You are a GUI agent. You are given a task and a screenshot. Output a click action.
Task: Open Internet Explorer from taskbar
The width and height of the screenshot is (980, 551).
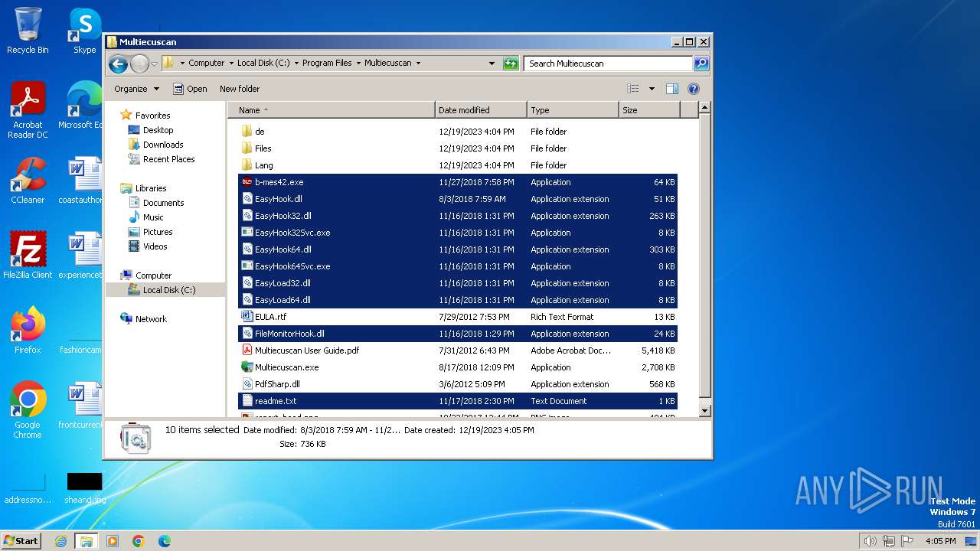point(60,541)
